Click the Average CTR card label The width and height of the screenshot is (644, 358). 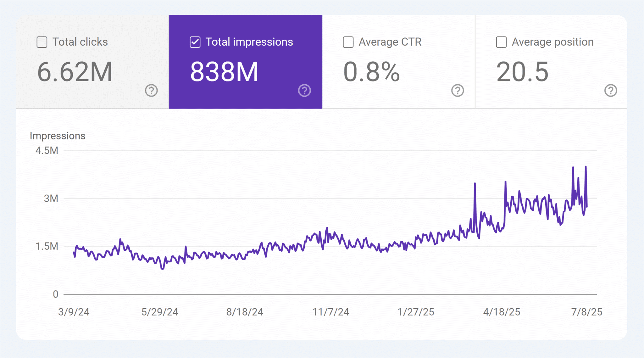click(x=390, y=42)
